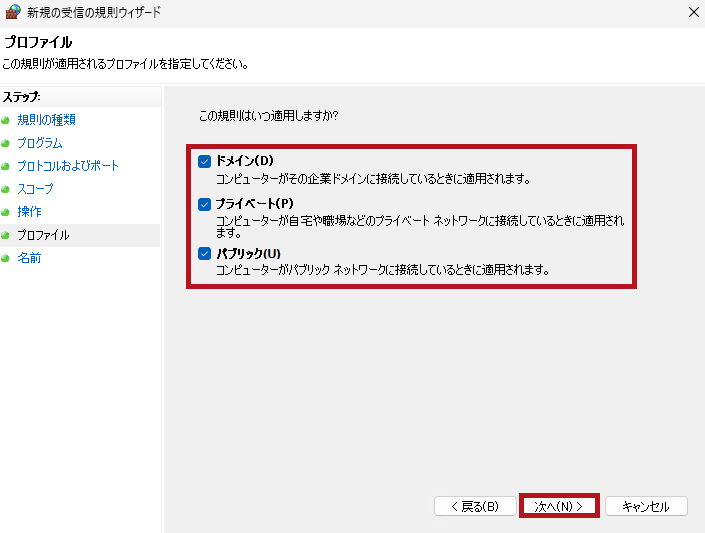The height and width of the screenshot is (533, 705).
Task: Click the green bullet beside プログラム
Action: click(x=5, y=143)
